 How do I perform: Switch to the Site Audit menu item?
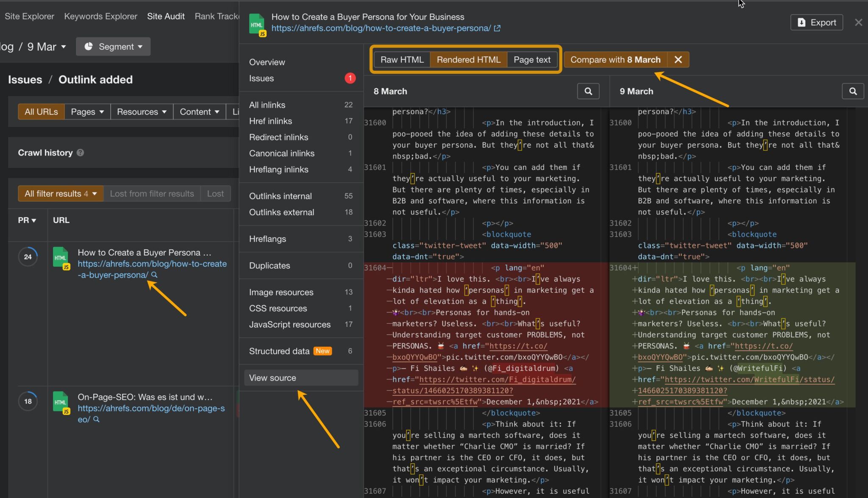click(x=166, y=16)
